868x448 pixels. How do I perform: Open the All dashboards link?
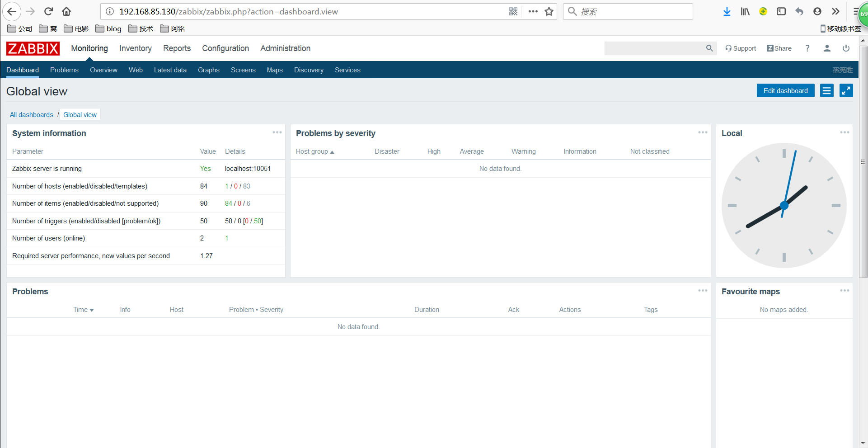[31, 115]
